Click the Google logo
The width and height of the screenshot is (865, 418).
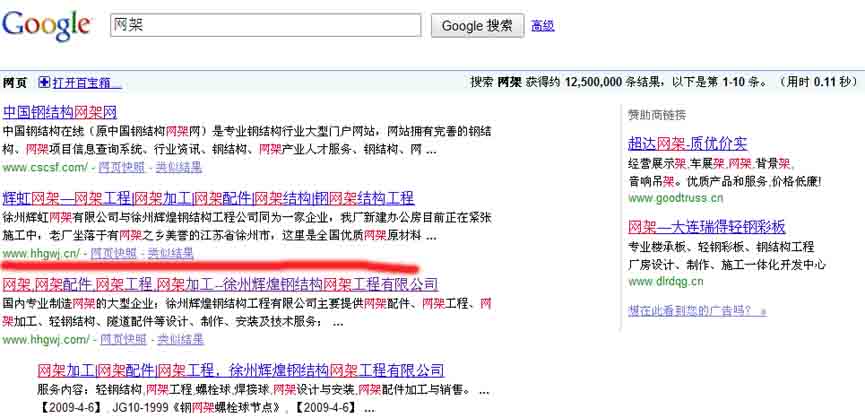(x=46, y=25)
